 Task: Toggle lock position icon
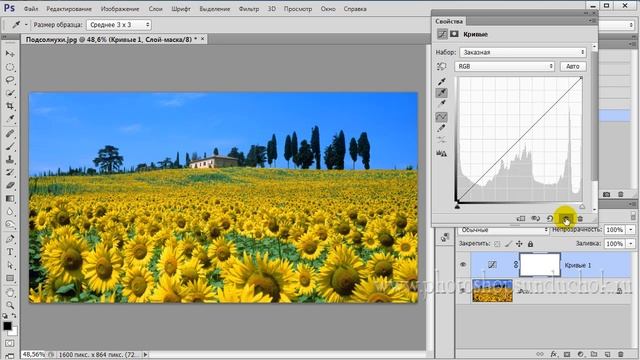pyautogui.click(x=519, y=244)
